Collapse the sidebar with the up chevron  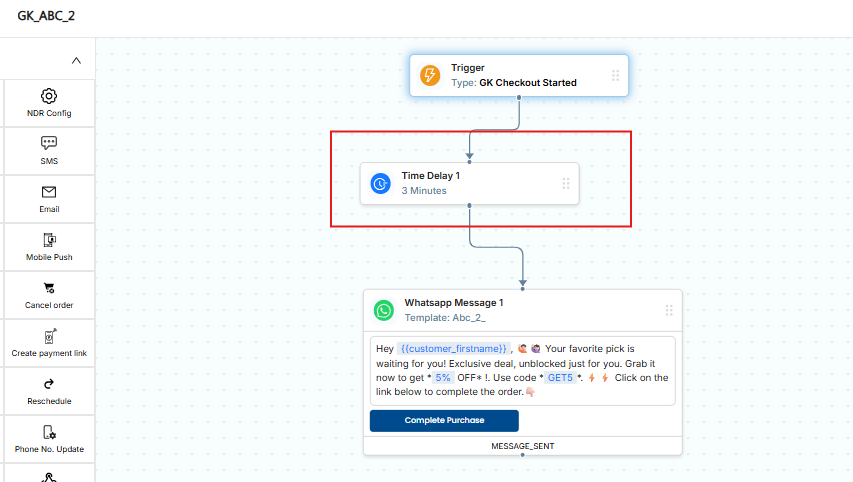pyautogui.click(x=76, y=61)
